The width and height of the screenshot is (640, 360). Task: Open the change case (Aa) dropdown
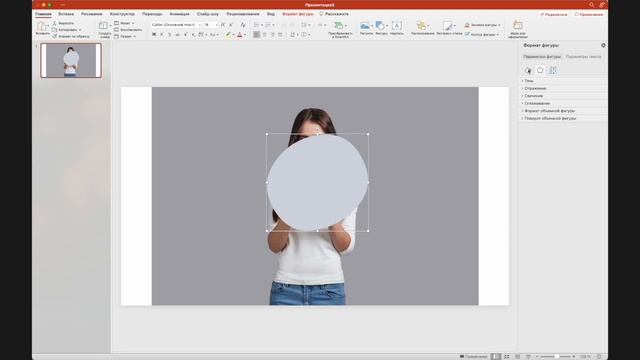tap(214, 35)
